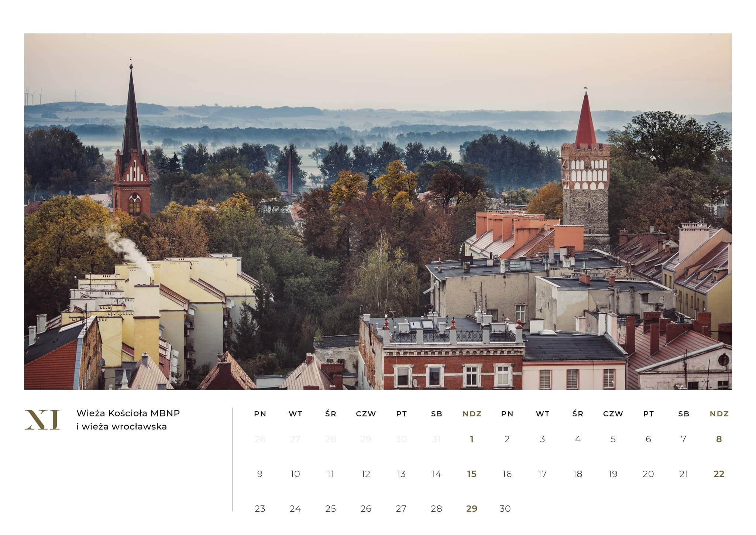Screen dimensions: 756x535
Task: Click date 11 in the calendar
Action: pos(330,474)
